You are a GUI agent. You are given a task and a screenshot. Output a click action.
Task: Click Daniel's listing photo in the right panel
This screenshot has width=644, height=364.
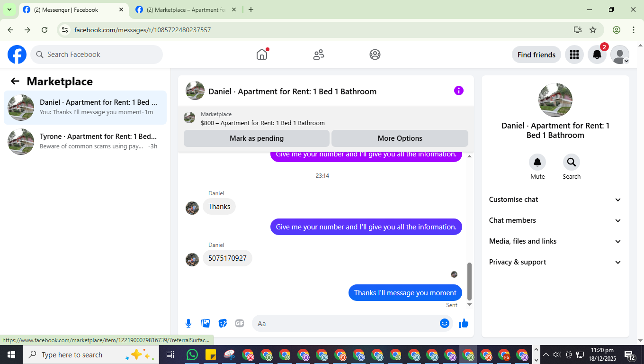(x=555, y=100)
